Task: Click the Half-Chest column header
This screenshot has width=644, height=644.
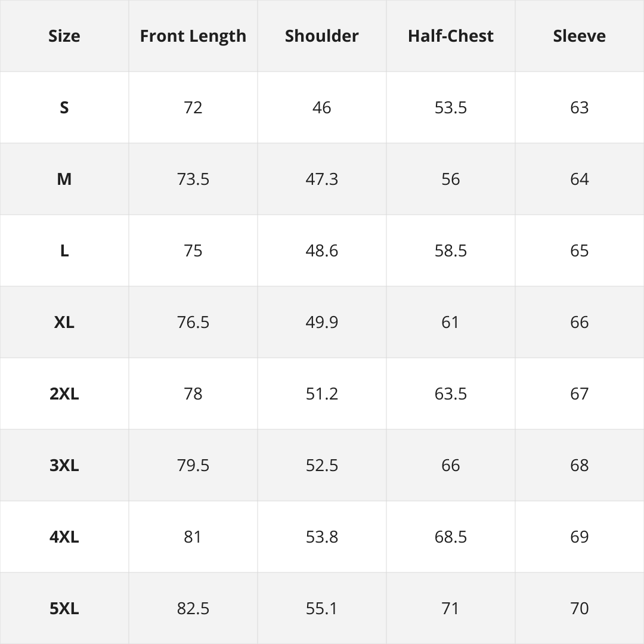Action: pyautogui.click(x=451, y=36)
